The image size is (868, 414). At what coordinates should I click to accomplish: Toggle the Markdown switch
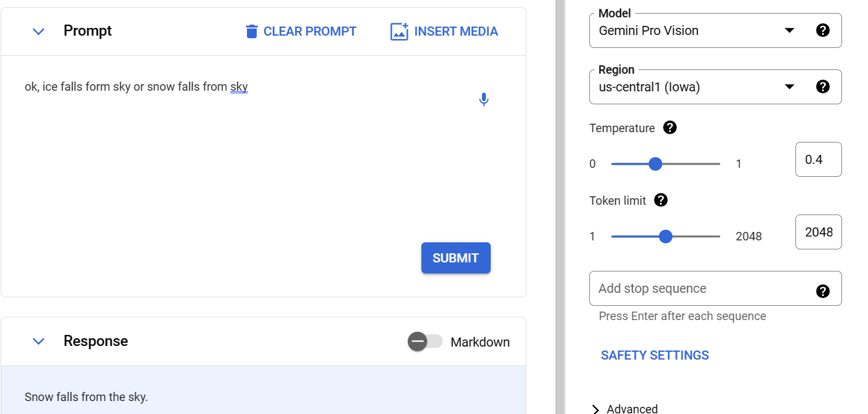[x=425, y=341]
